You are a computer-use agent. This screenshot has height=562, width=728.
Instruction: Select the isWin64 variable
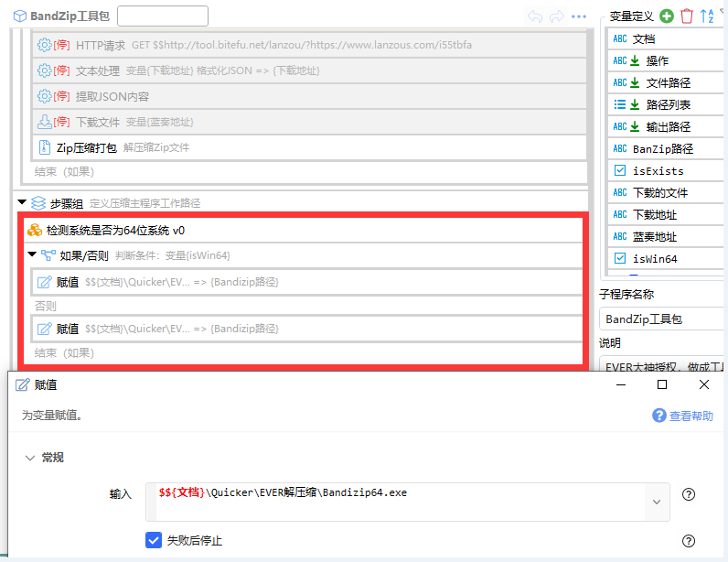[665, 258]
